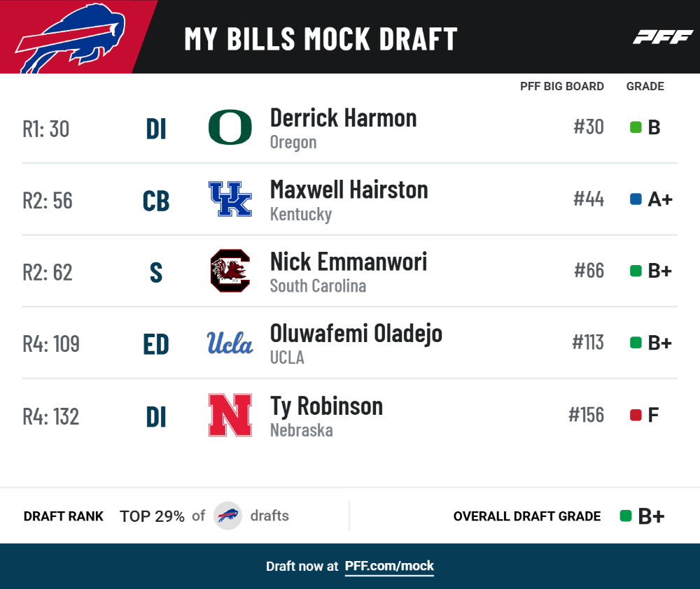Click the TOP 29% draft rank text
700x589 pixels.
coord(152,516)
